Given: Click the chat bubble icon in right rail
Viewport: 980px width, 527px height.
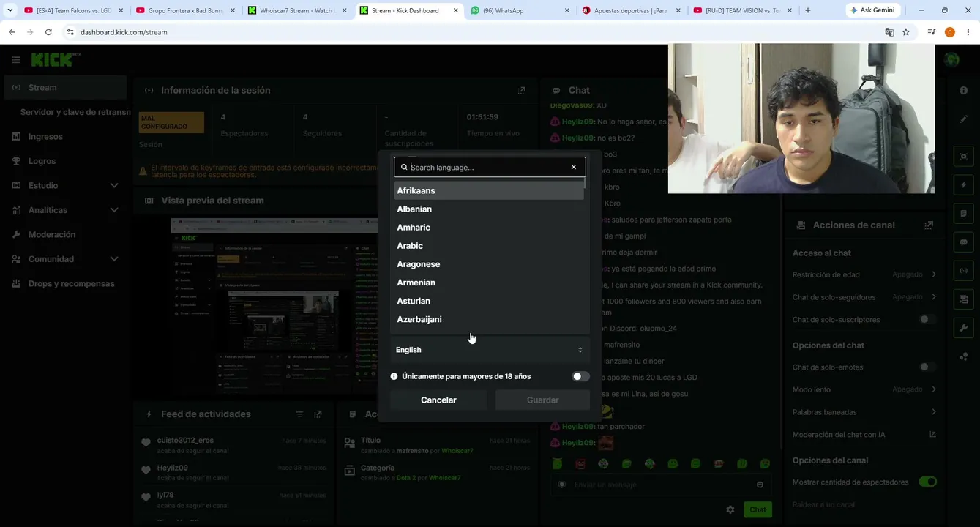Looking at the screenshot, I should pos(963,242).
